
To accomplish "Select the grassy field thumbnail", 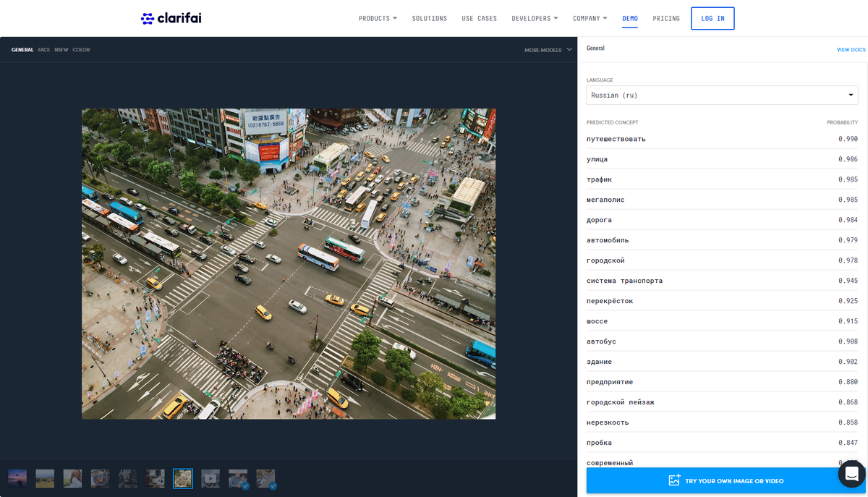I will (45, 478).
